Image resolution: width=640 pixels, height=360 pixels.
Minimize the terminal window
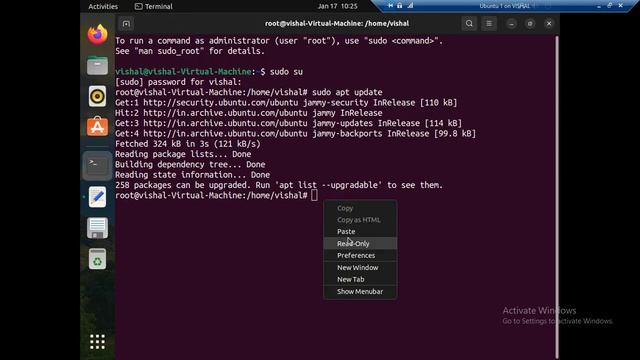(x=511, y=24)
